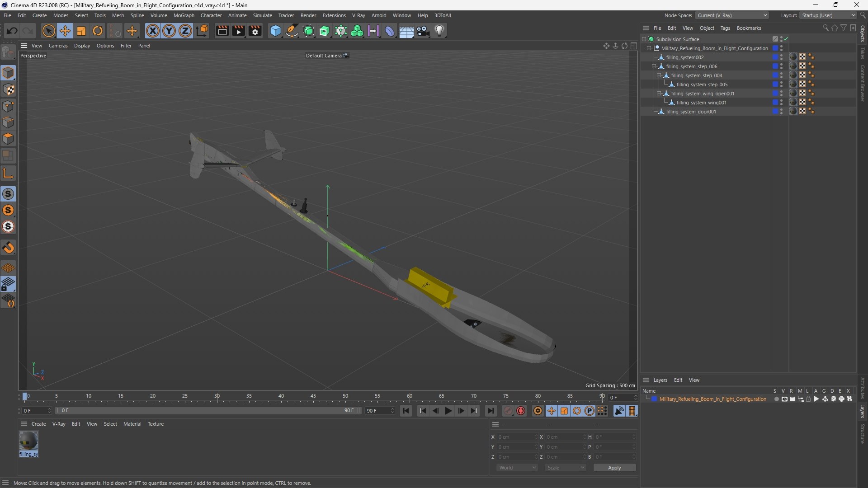Toggle Z axis lock
Image resolution: width=868 pixels, height=488 pixels.
[x=185, y=31]
